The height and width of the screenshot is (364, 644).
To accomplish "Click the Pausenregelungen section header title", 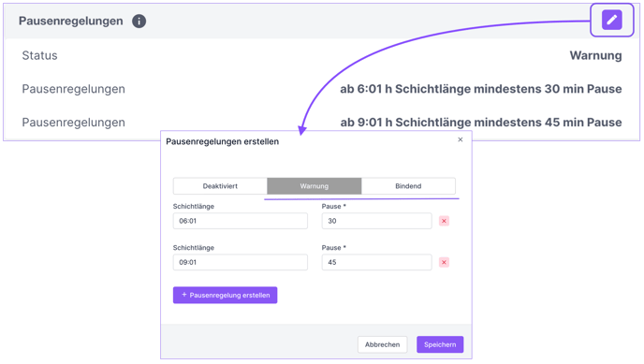I will [70, 21].
